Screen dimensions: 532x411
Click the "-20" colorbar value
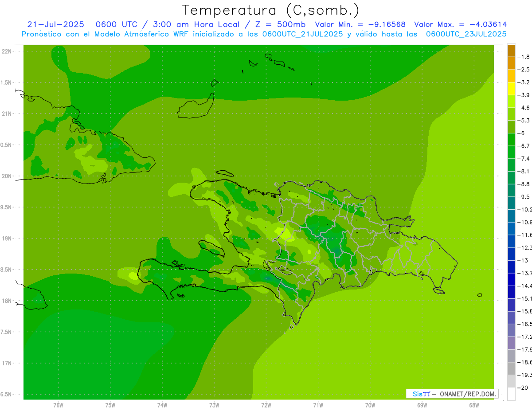[522, 388]
